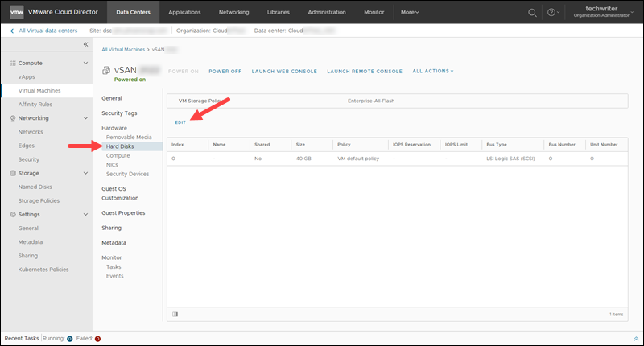Open the search magnifier icon

(x=532, y=13)
